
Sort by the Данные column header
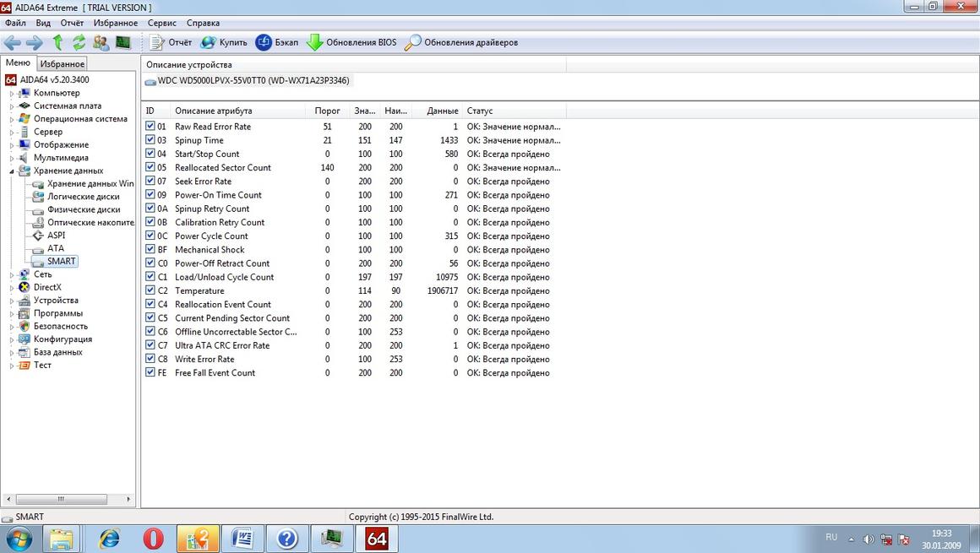tap(438, 111)
